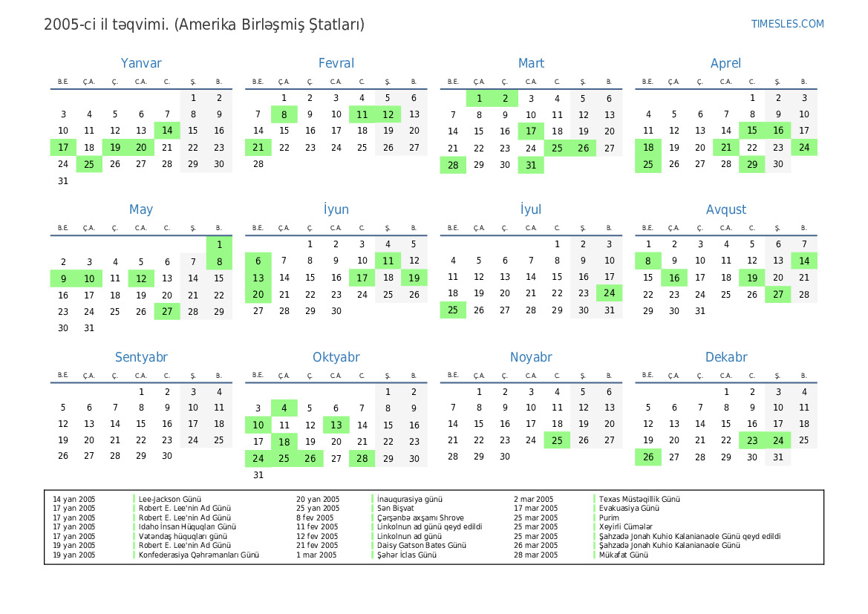
Task: Click highlighted 25 in Noyabr
Action: tap(557, 440)
